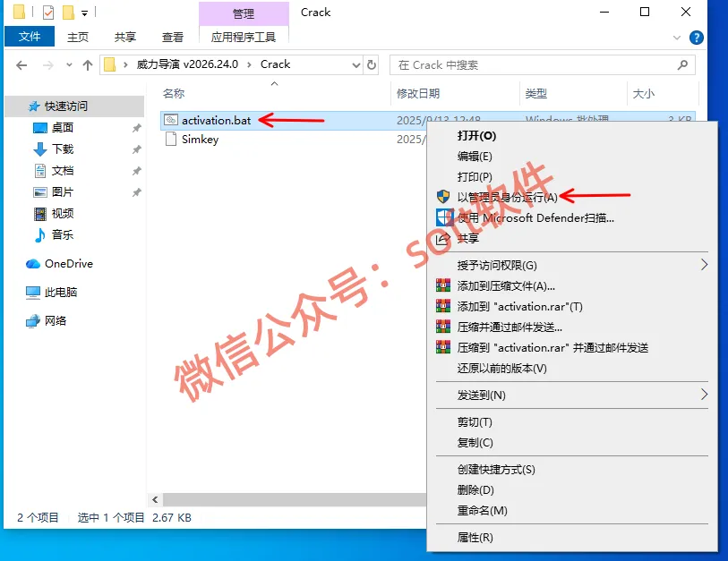Click the address bar folder icon
Screen dimensions: 728x561
tap(109, 64)
